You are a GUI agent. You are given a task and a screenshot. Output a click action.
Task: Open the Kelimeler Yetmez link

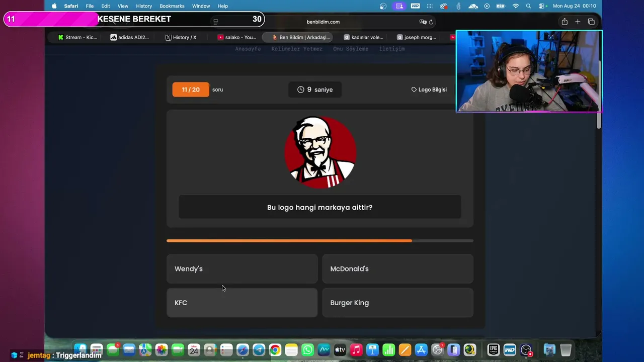[297, 49]
